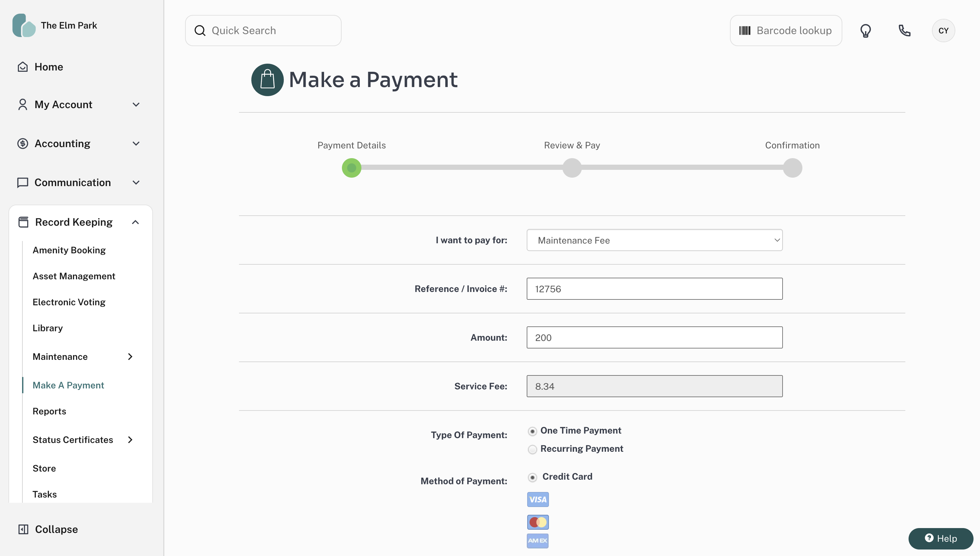This screenshot has width=980, height=556.
Task: Click the Mastercard card icon
Action: [x=537, y=522]
